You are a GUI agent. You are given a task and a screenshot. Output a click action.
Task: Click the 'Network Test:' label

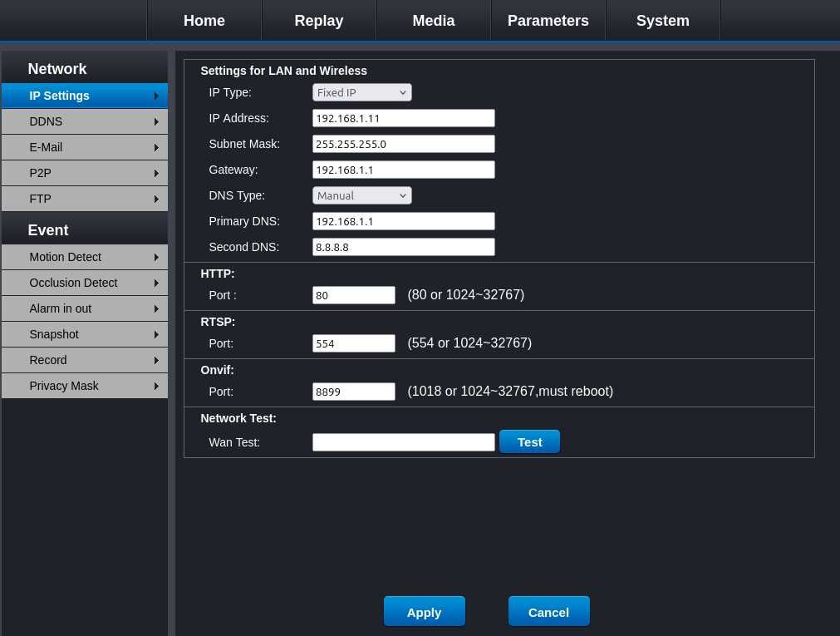238,418
